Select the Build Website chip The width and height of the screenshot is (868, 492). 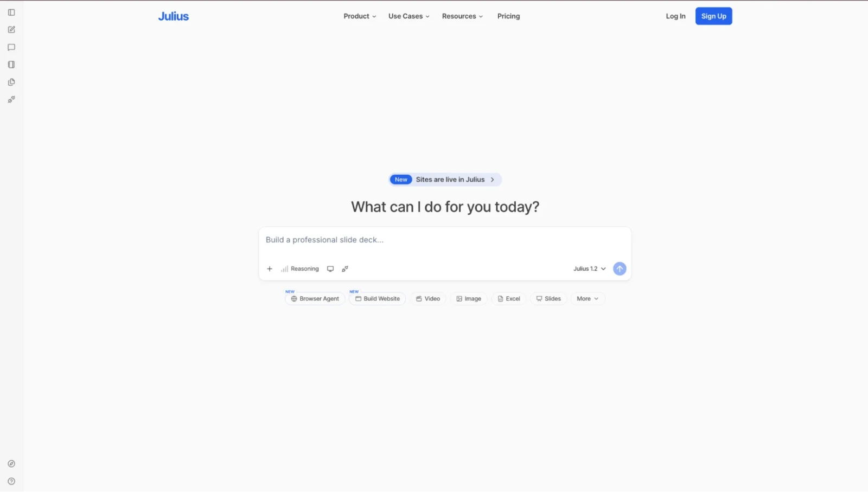[x=378, y=299]
